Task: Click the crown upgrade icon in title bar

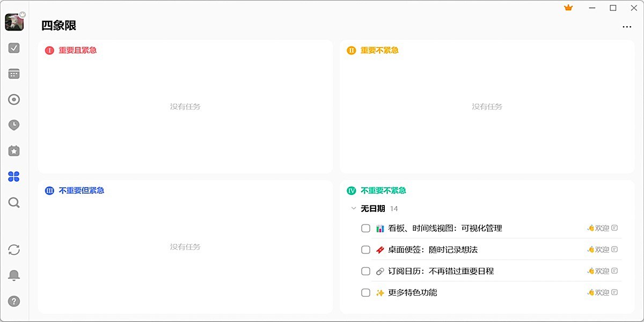Action: click(x=568, y=8)
